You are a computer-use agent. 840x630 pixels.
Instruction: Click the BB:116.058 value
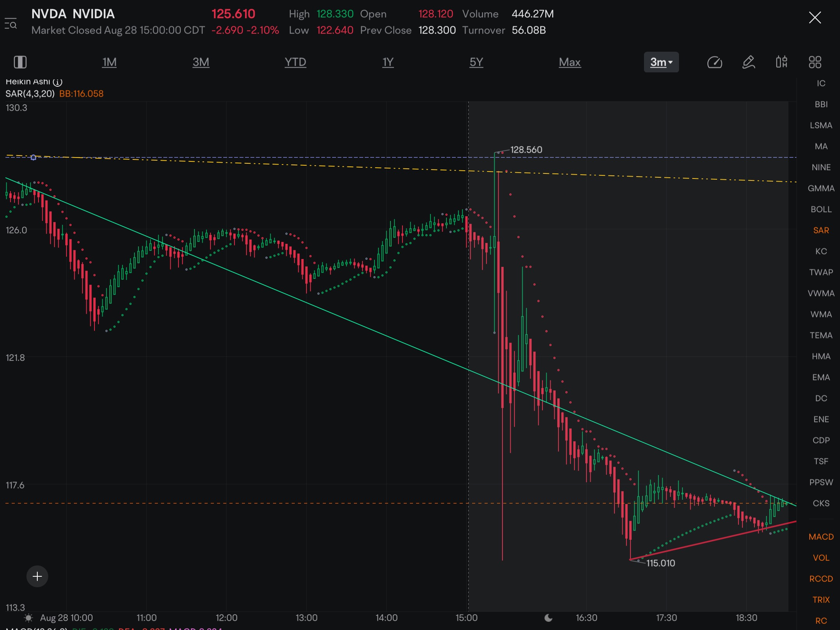(x=81, y=94)
